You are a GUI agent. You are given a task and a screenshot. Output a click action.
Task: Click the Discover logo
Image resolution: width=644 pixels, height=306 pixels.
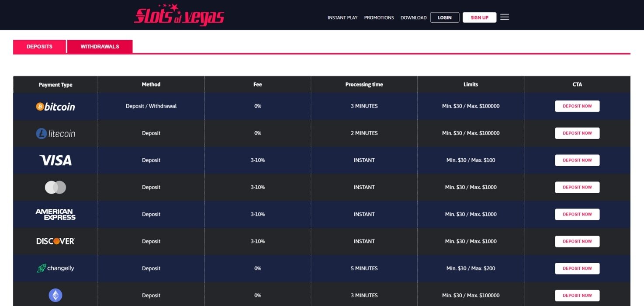click(x=55, y=241)
